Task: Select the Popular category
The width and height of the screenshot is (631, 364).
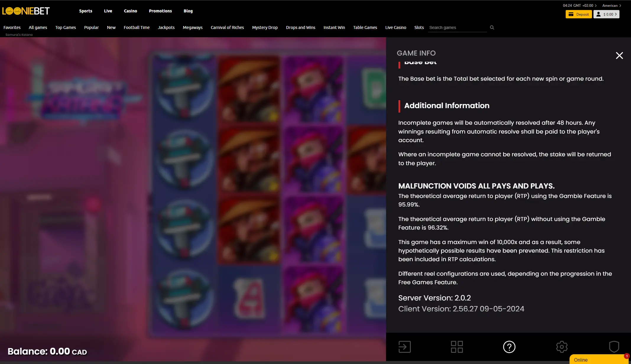Action: [91, 27]
